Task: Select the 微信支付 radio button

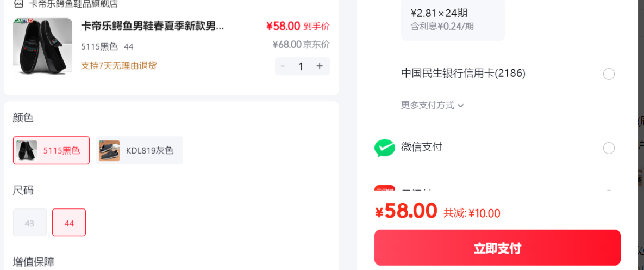Action: [x=609, y=148]
